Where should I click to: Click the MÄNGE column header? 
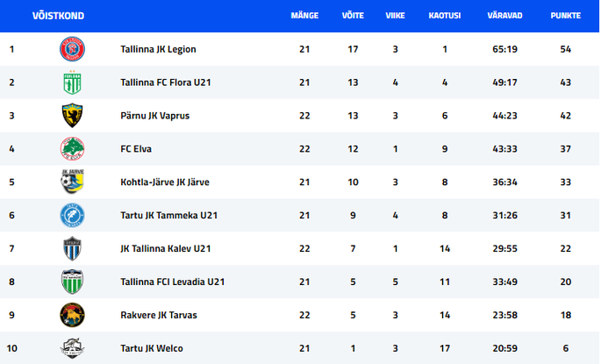(x=304, y=16)
